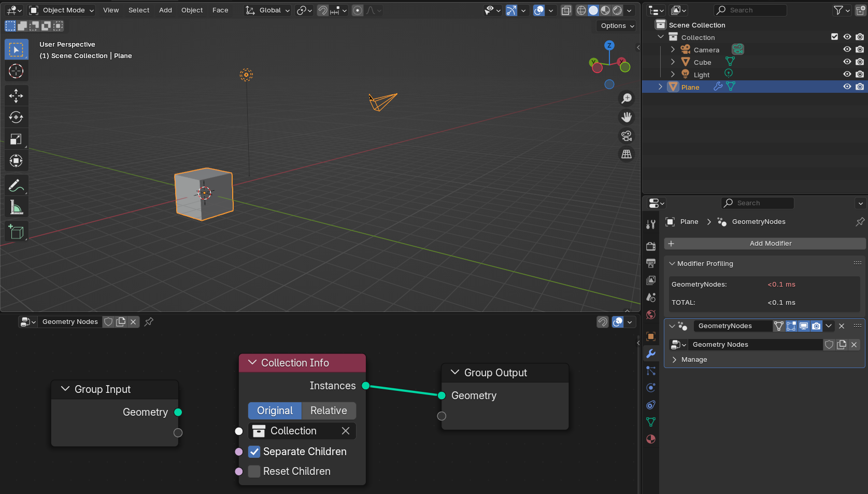This screenshot has height=494, width=868.
Task: Select the Add Cube tool
Action: coord(16,231)
